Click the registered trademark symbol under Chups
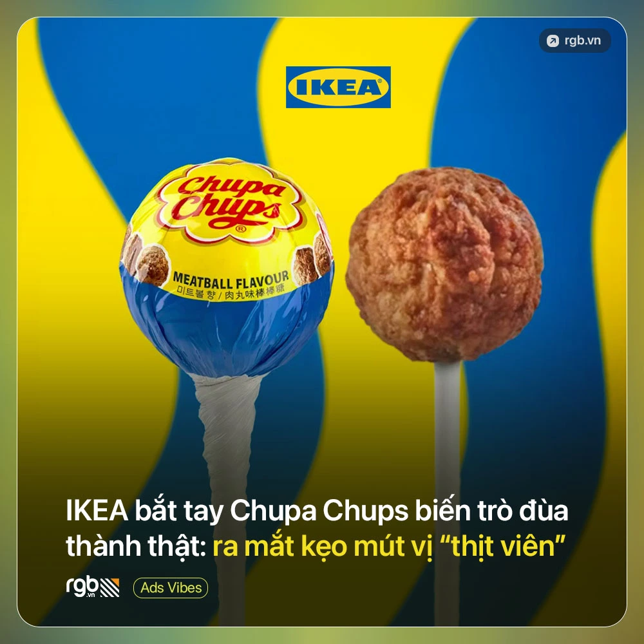 pyautogui.click(x=241, y=229)
